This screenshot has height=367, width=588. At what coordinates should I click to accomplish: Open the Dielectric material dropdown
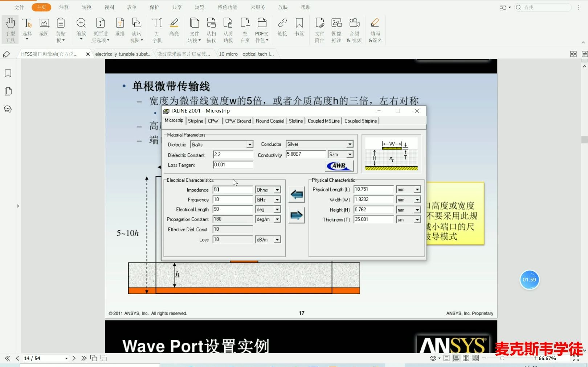[250, 145]
